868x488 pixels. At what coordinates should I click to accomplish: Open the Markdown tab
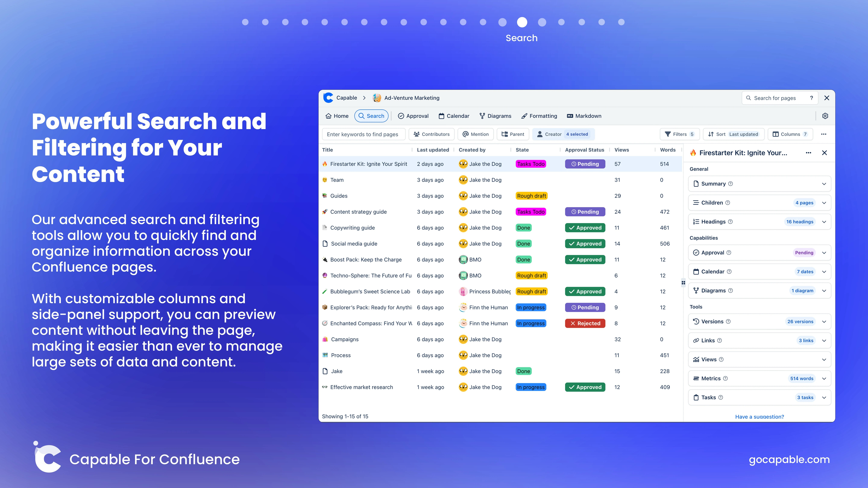[x=584, y=116]
